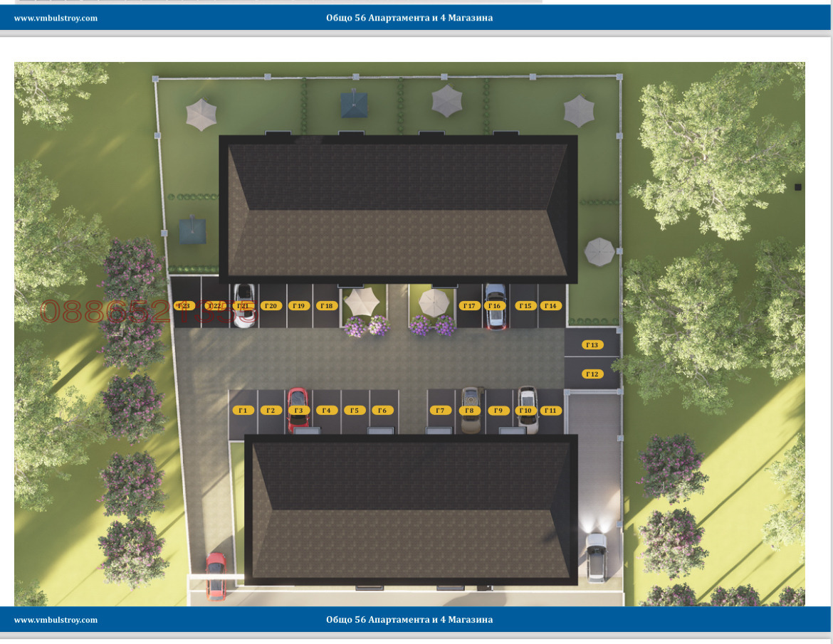
Task: Click the white car with headlights on
Action: [596, 557]
